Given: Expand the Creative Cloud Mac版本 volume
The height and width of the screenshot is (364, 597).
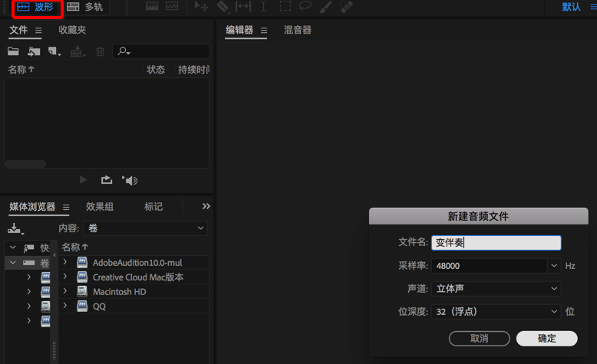Looking at the screenshot, I should pos(64,276).
